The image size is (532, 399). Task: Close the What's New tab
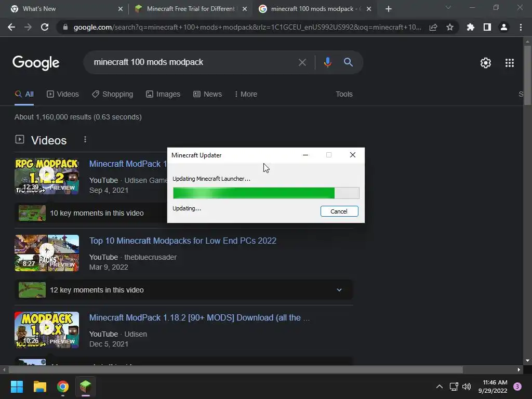(121, 9)
